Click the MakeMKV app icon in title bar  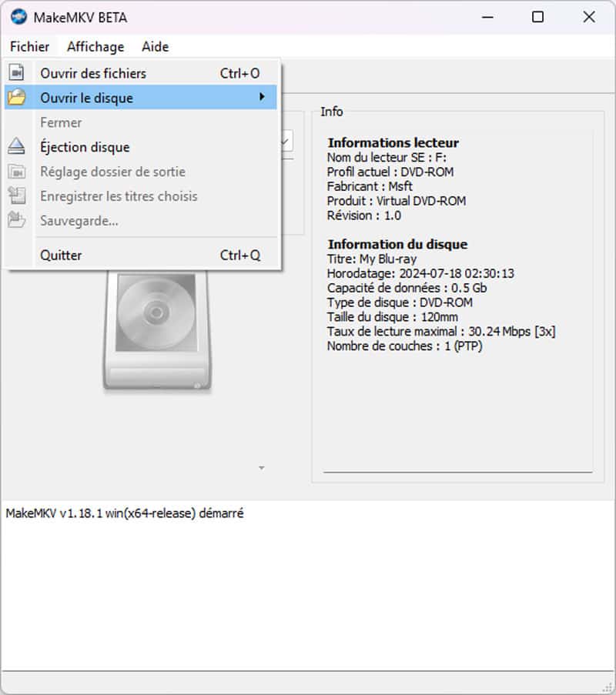coord(19,17)
